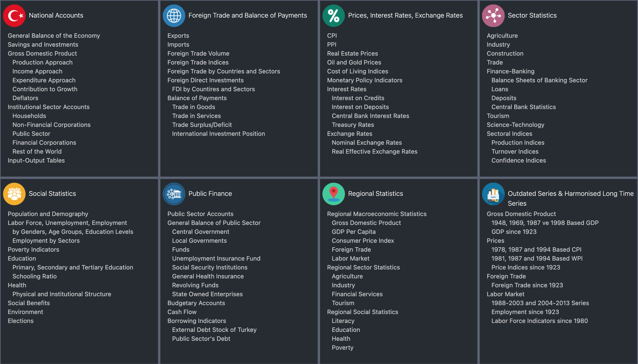
Task: Click the Regional Statistics map pin icon
Action: pyautogui.click(x=333, y=194)
